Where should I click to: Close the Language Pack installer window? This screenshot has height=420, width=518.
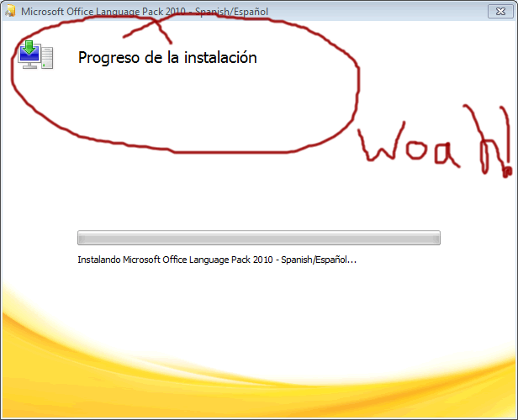(x=500, y=12)
